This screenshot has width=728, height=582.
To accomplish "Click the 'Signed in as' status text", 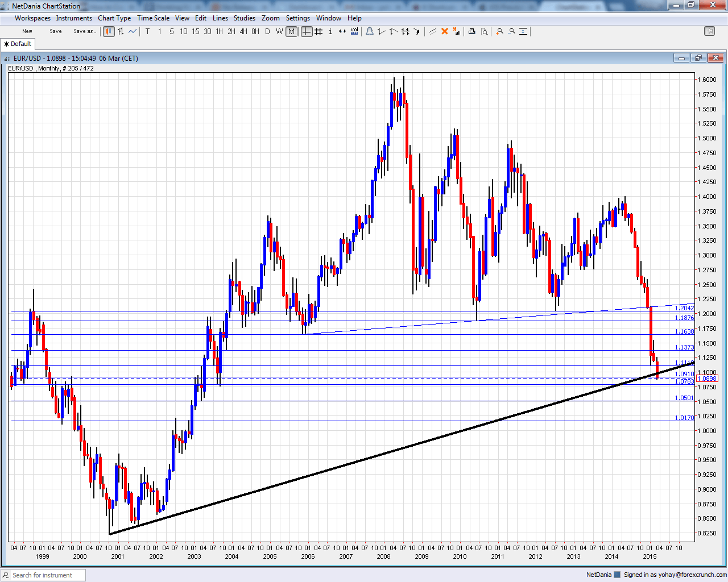I will pos(675,575).
